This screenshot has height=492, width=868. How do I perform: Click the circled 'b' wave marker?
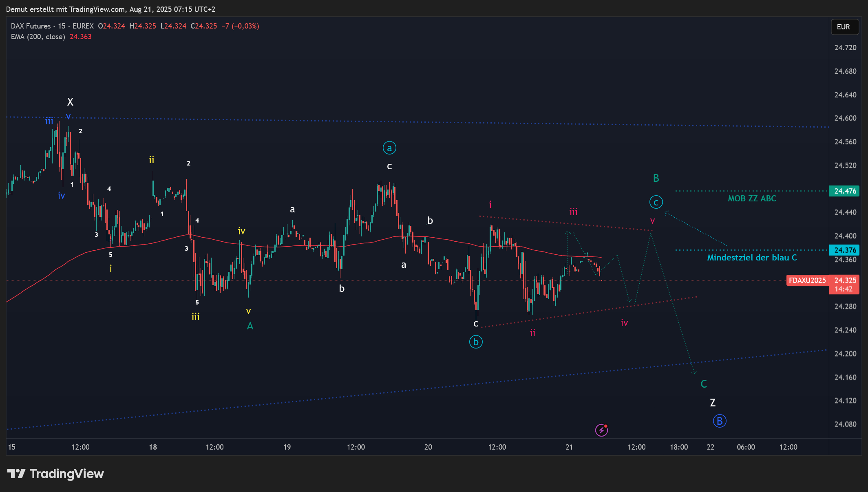coord(476,342)
